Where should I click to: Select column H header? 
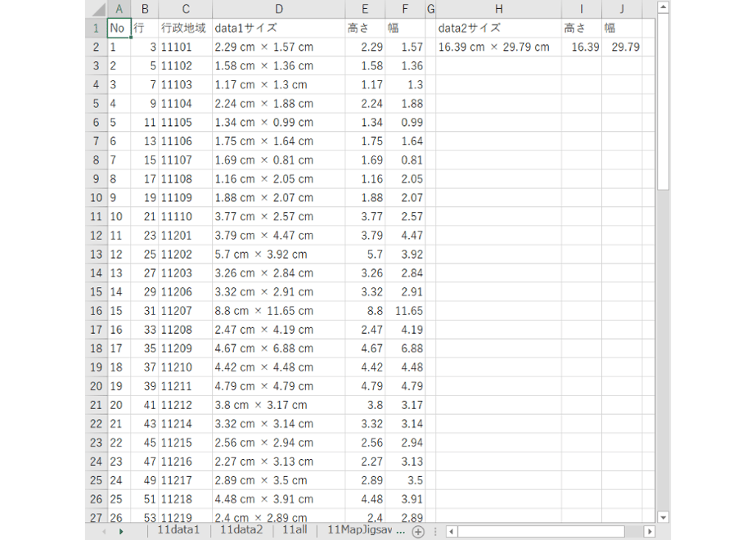coord(498,9)
